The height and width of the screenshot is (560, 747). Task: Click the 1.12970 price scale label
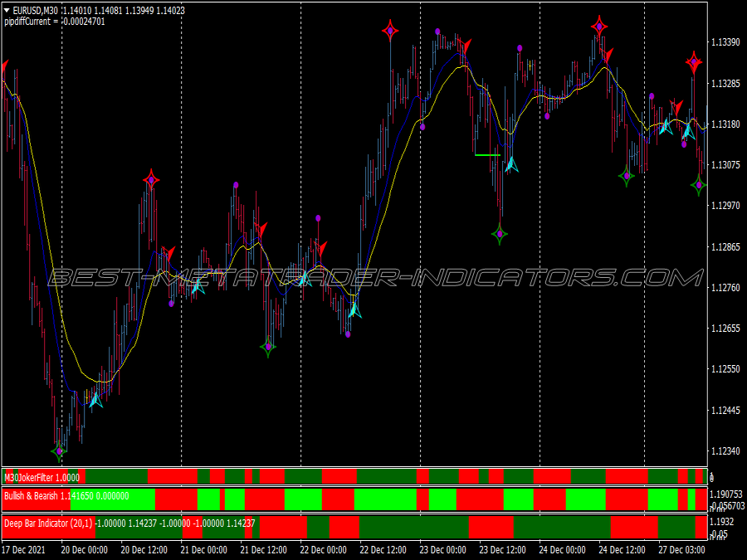click(725, 206)
